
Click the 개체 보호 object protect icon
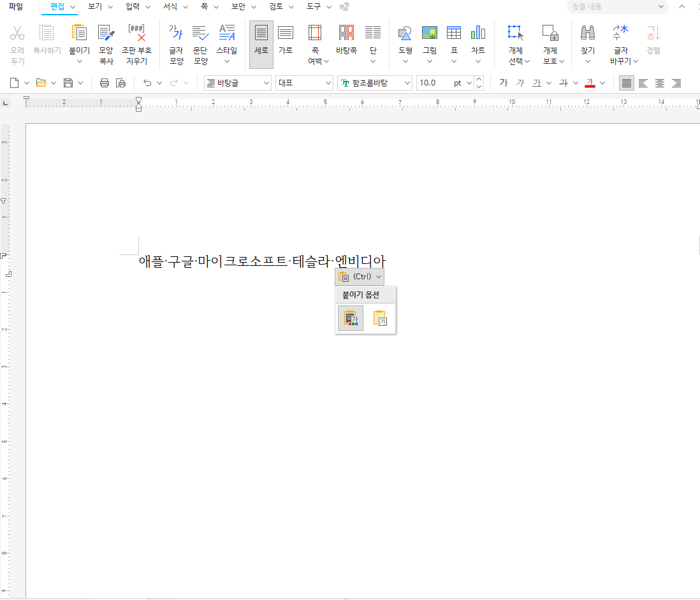click(x=550, y=33)
